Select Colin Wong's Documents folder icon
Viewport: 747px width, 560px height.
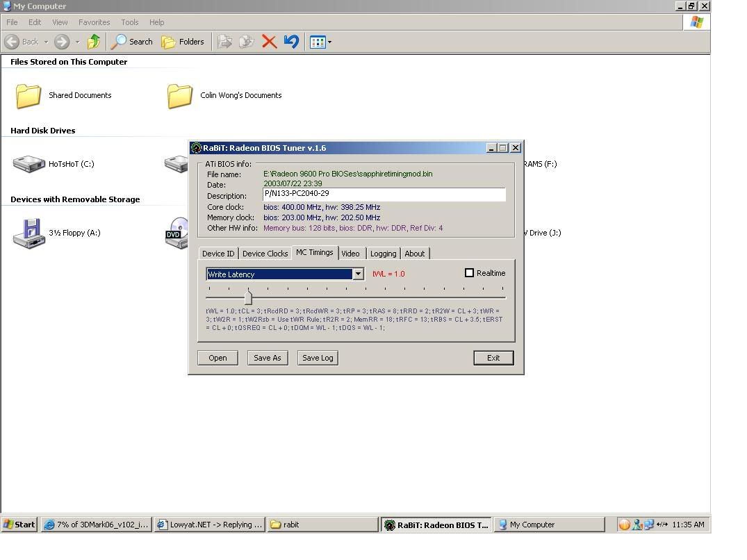[179, 96]
